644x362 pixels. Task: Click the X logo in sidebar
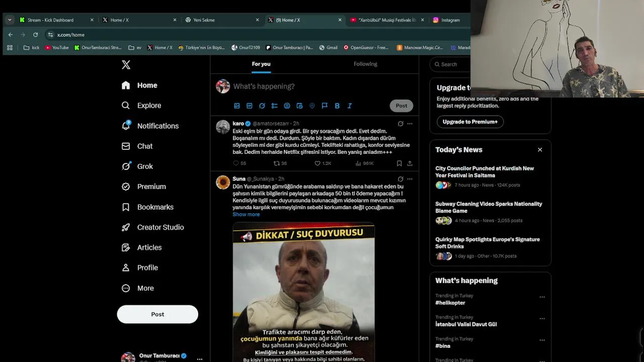tap(126, 65)
